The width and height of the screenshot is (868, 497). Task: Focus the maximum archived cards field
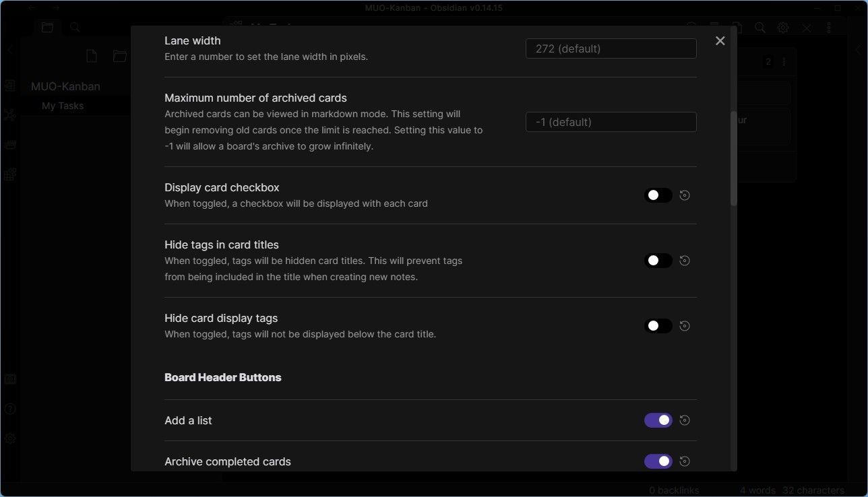coord(611,122)
